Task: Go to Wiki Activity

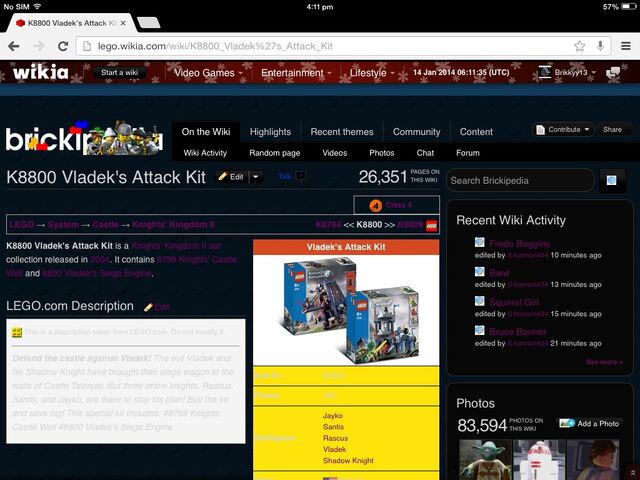Action: 205,153
